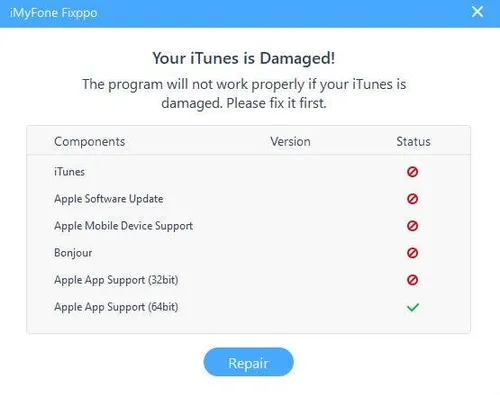500x395 pixels.
Task: Click the green checkmark for Apple App Support (64bit)
Action: pos(413,307)
